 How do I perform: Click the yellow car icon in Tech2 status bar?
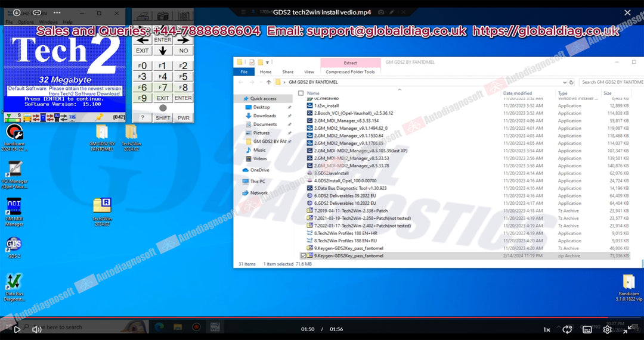(28, 118)
